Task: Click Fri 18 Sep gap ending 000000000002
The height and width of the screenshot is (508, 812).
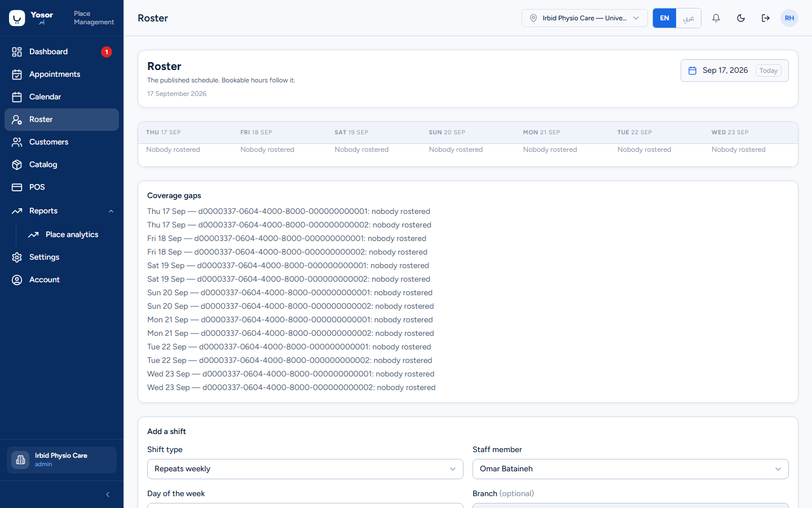Action: (288, 252)
